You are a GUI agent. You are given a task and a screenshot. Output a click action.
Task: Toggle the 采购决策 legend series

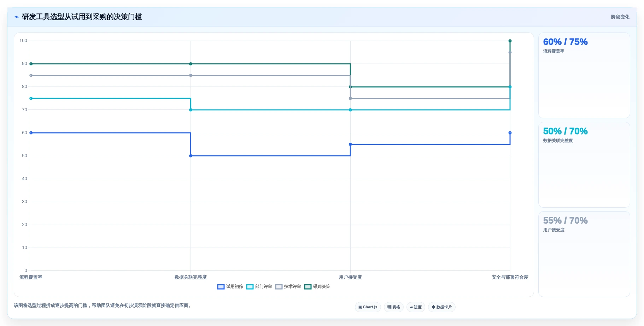(x=317, y=286)
